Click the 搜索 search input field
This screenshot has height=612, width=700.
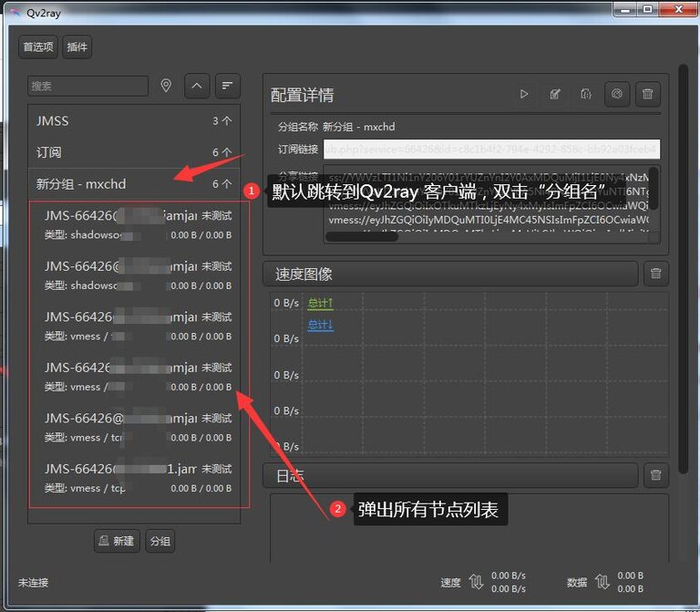[87, 86]
